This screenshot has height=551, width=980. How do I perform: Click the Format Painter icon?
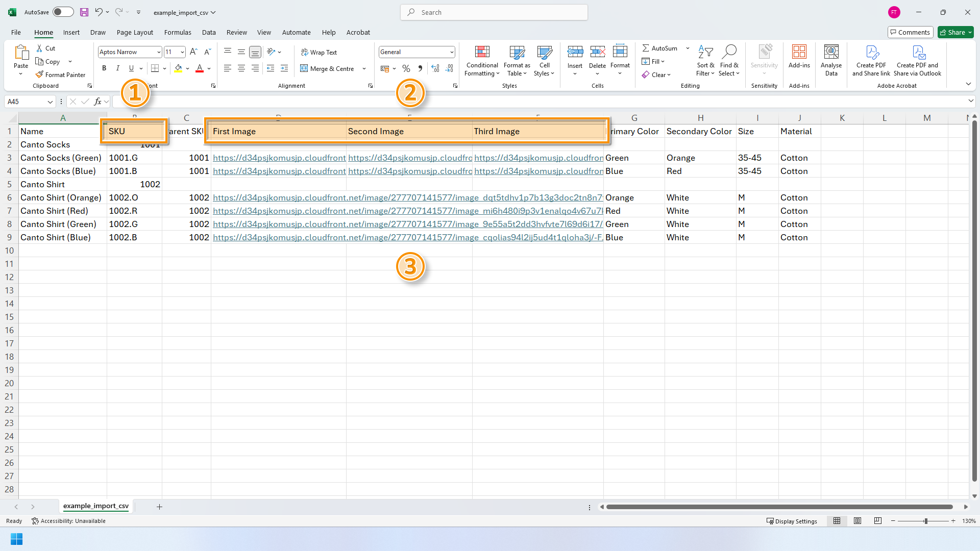[40, 74]
